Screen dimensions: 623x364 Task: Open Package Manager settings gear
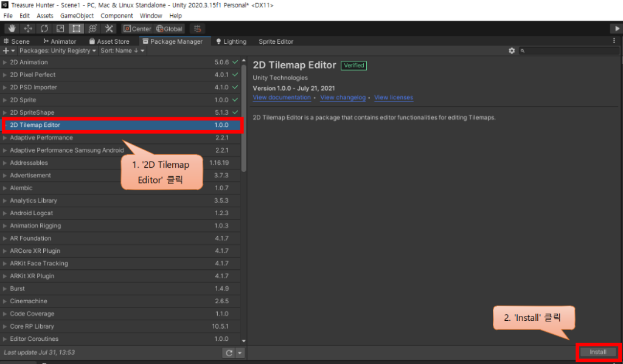[x=512, y=51]
